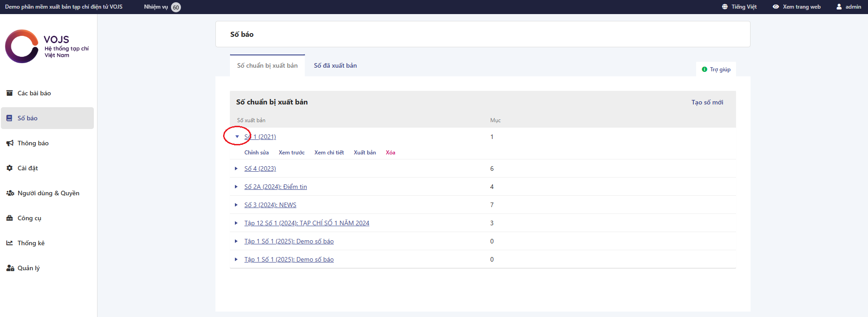Expand the Số 4 (2023) row arrow
This screenshot has height=317, width=868.
(x=236, y=168)
